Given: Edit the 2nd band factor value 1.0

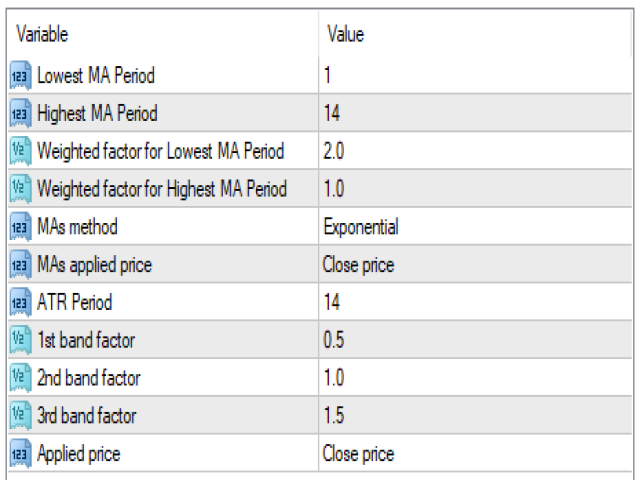Looking at the screenshot, I should coord(476,378).
